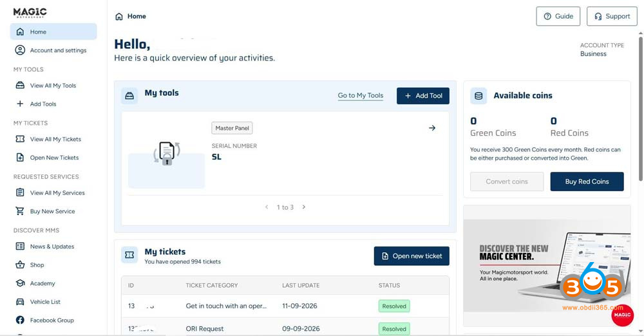This screenshot has width=644, height=336.
Task: Open Home in the sidebar
Action: point(53,32)
